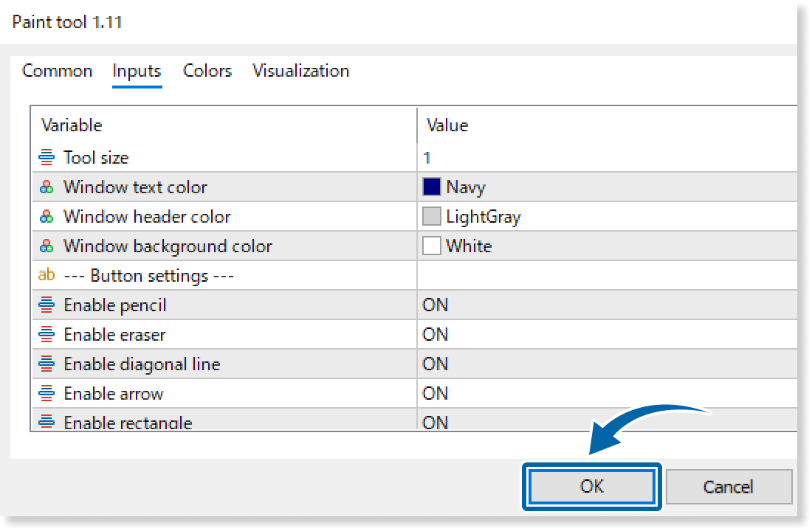This screenshot has width=812, height=531.
Task: Click the Window text color row icon
Action: point(47,187)
